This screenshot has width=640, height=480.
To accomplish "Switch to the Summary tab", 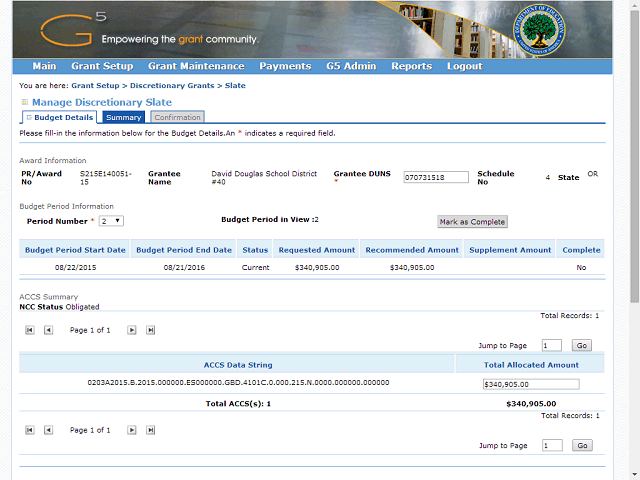I will coord(124,117).
